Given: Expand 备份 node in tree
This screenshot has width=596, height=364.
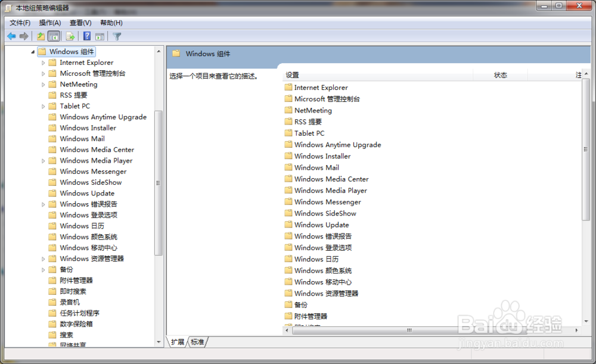Looking at the screenshot, I should 43,270.
